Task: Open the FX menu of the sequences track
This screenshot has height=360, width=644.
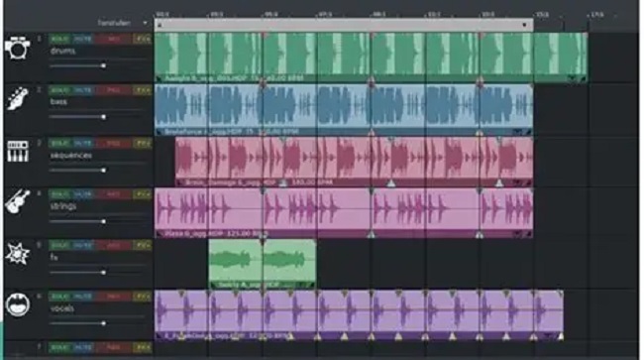Action: click(142, 143)
